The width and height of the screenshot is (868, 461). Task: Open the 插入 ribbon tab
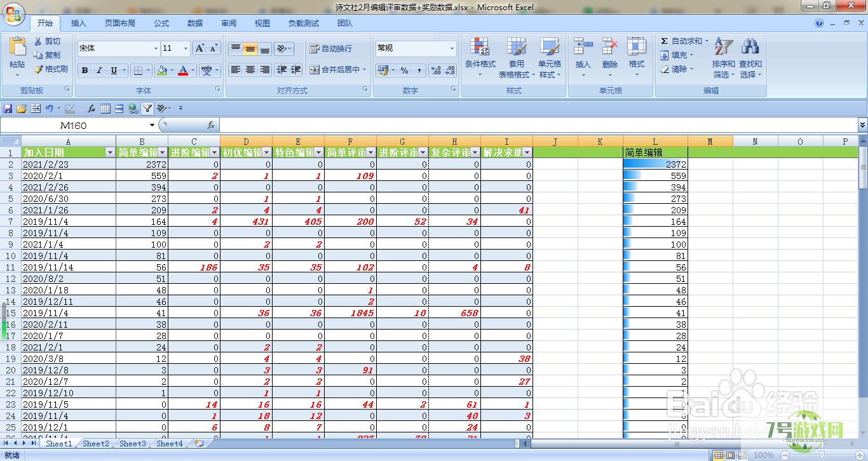pos(79,23)
